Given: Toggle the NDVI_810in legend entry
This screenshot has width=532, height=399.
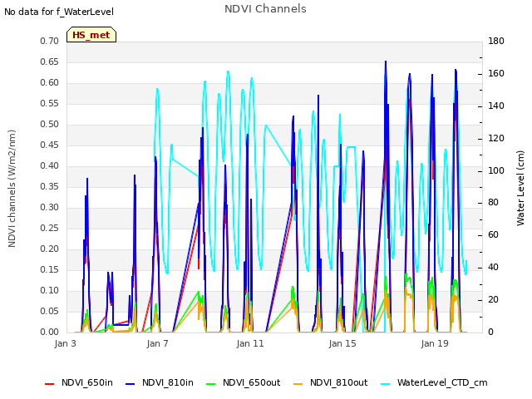Looking at the screenshot, I should [x=160, y=382].
